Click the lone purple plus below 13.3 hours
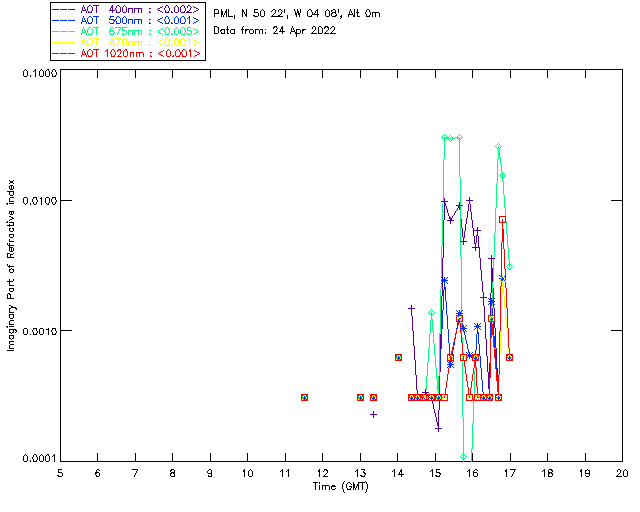 tap(373, 414)
